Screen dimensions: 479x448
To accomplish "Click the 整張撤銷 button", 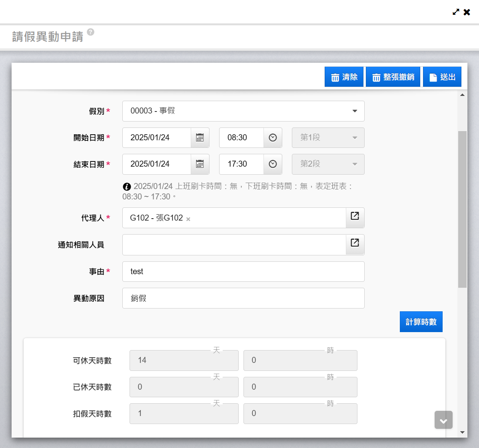I will (393, 77).
